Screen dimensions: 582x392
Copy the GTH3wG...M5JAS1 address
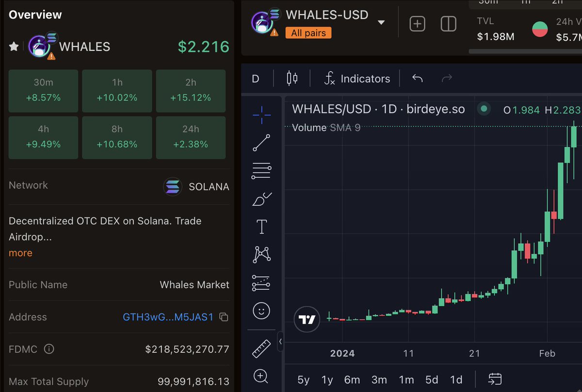pyautogui.click(x=224, y=317)
